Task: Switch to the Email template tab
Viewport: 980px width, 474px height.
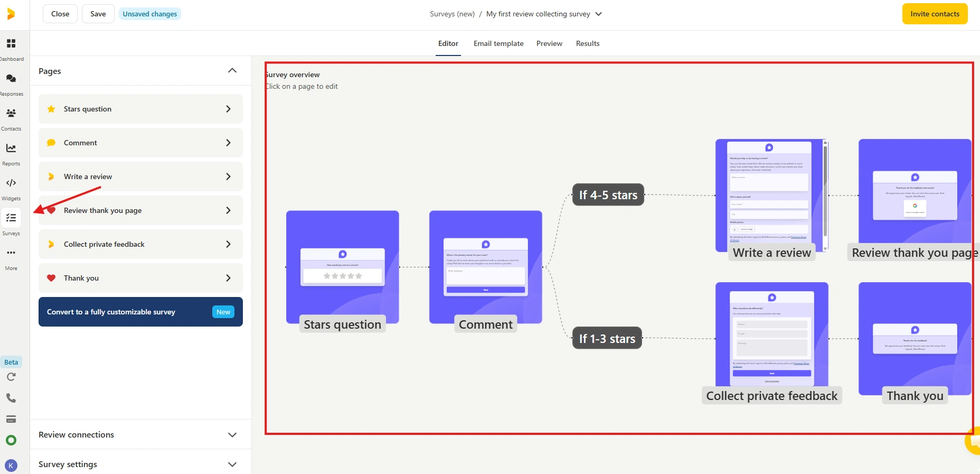Action: click(x=498, y=44)
